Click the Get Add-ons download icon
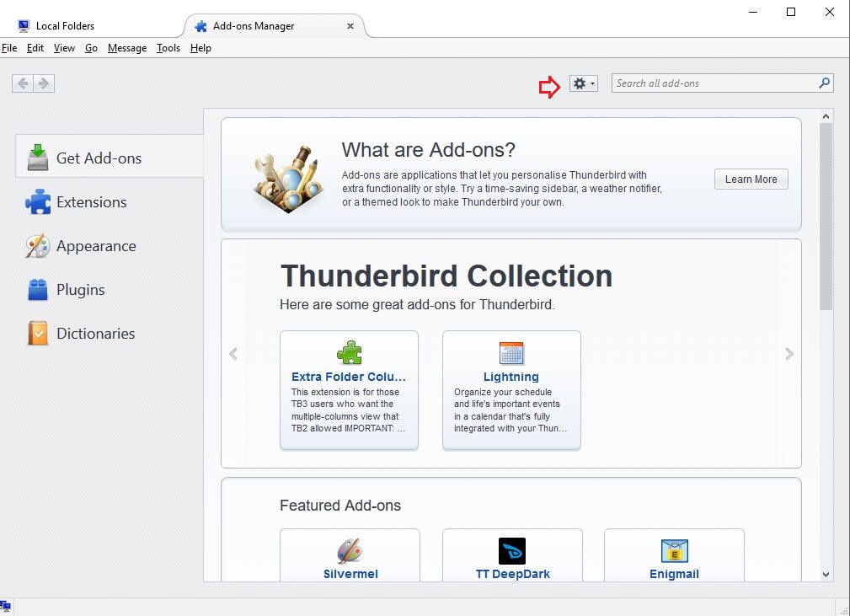Viewport: 850px width, 616px height. (38, 158)
